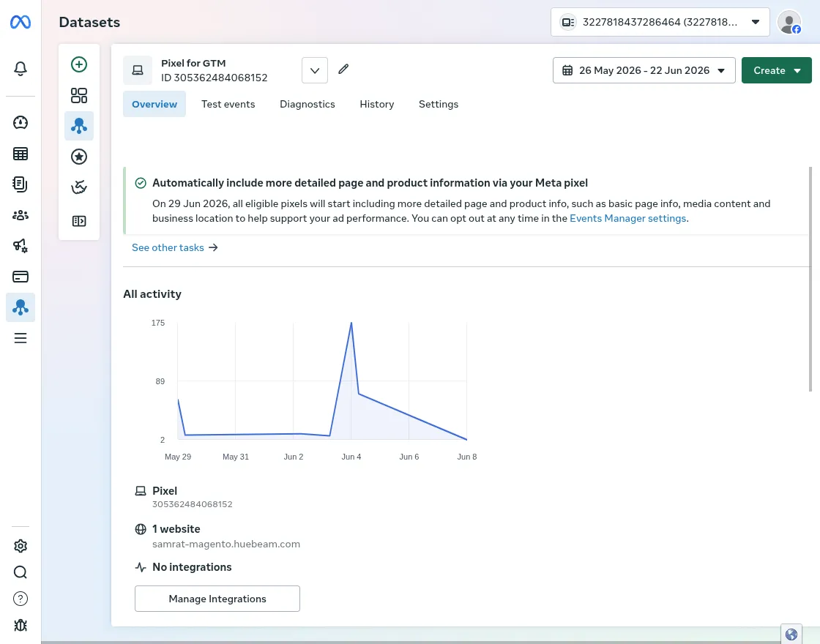The image size is (820, 644).
Task: Open the Create dropdown button
Action: point(777,70)
